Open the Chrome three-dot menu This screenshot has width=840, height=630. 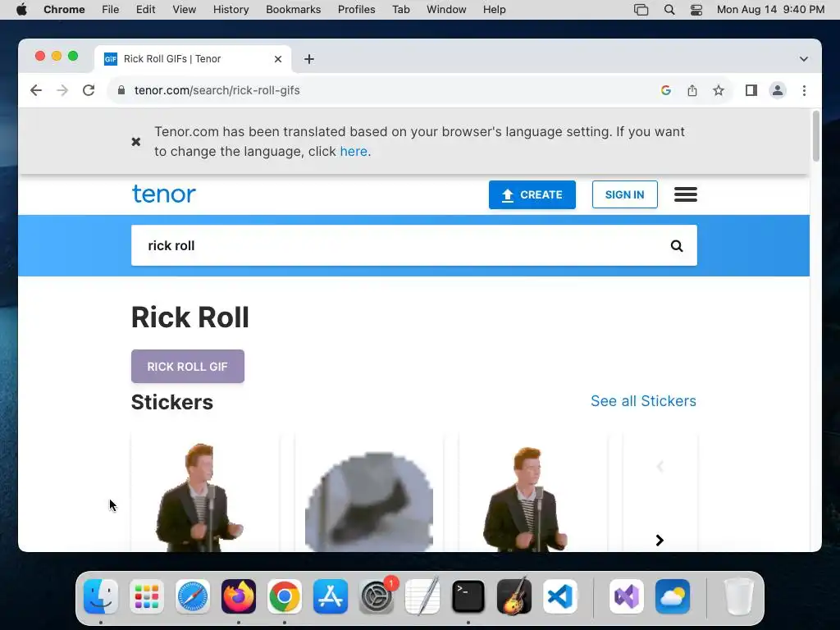point(804,90)
